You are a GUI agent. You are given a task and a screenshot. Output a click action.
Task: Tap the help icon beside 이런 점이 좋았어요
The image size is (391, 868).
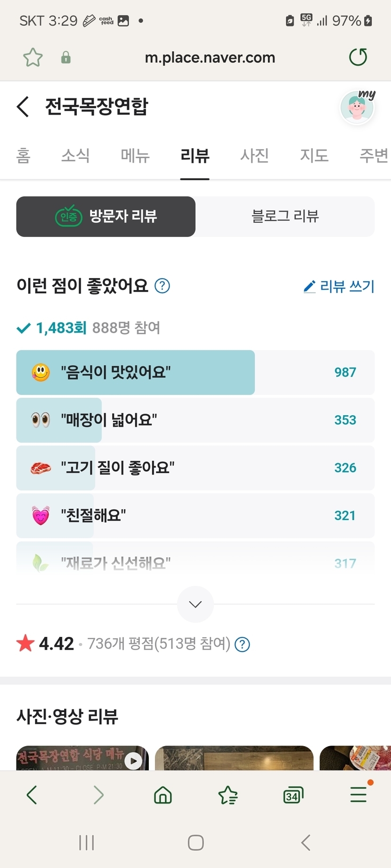click(162, 286)
